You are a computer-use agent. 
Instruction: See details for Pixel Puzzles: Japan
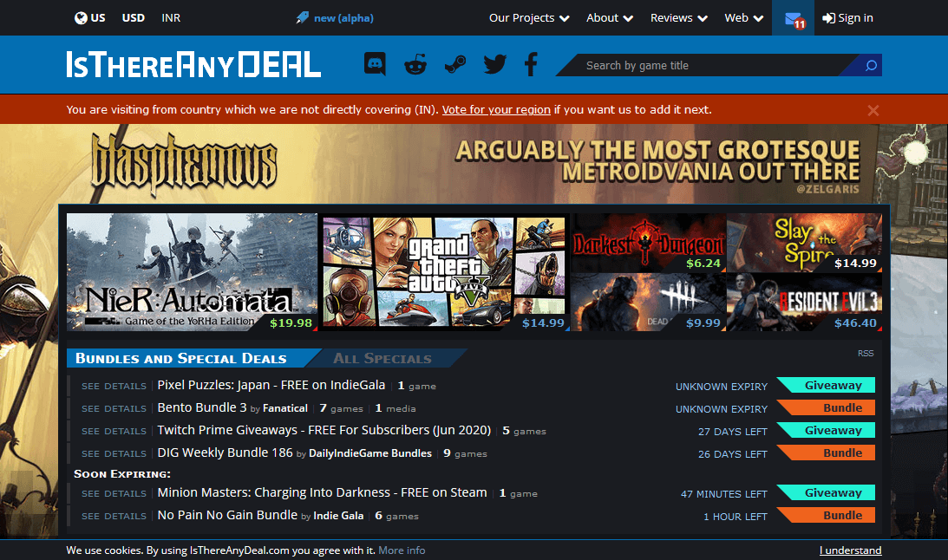pyautogui.click(x=114, y=386)
